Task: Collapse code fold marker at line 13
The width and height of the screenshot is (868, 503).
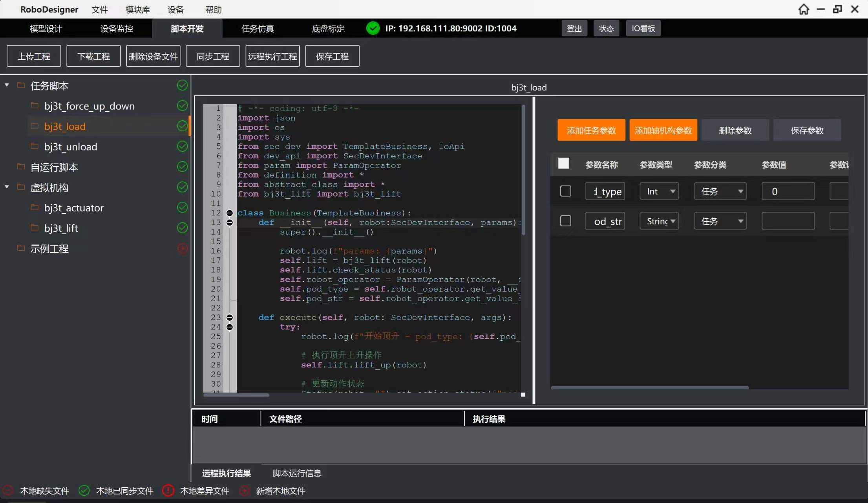Action: 230,222
